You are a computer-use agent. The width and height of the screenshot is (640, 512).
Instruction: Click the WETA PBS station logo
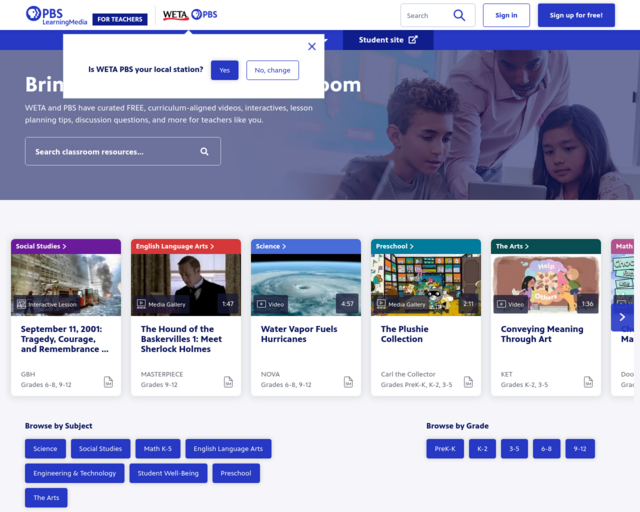(x=190, y=15)
